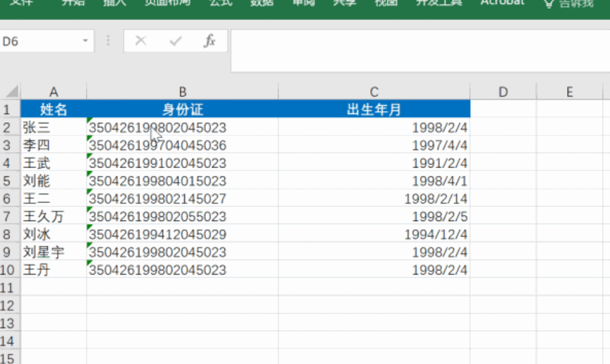Select column A header

[x=54, y=92]
